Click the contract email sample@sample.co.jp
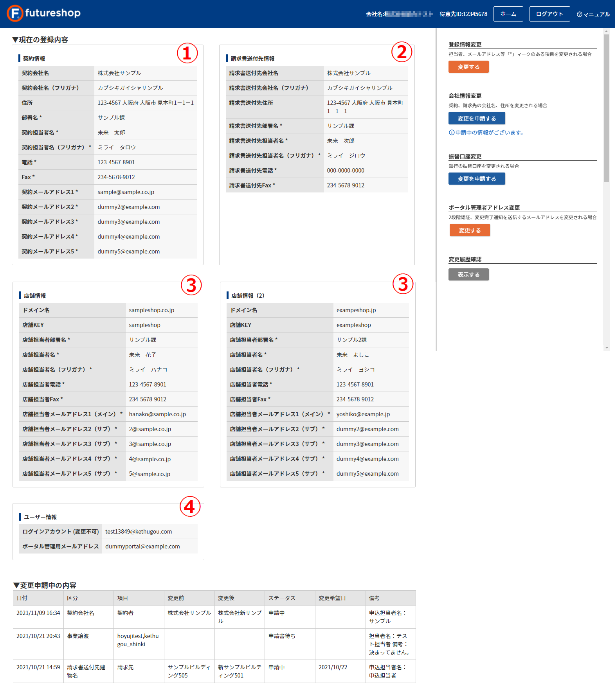 pos(126,192)
